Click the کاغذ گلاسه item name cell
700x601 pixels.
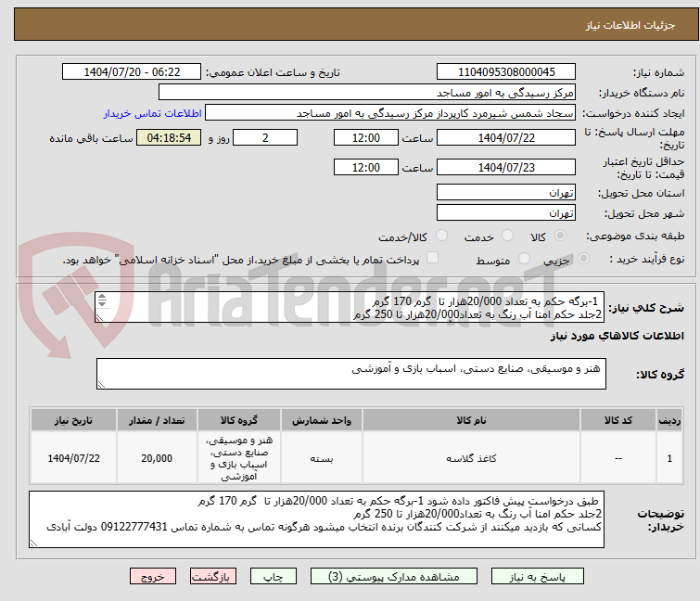coord(471,458)
